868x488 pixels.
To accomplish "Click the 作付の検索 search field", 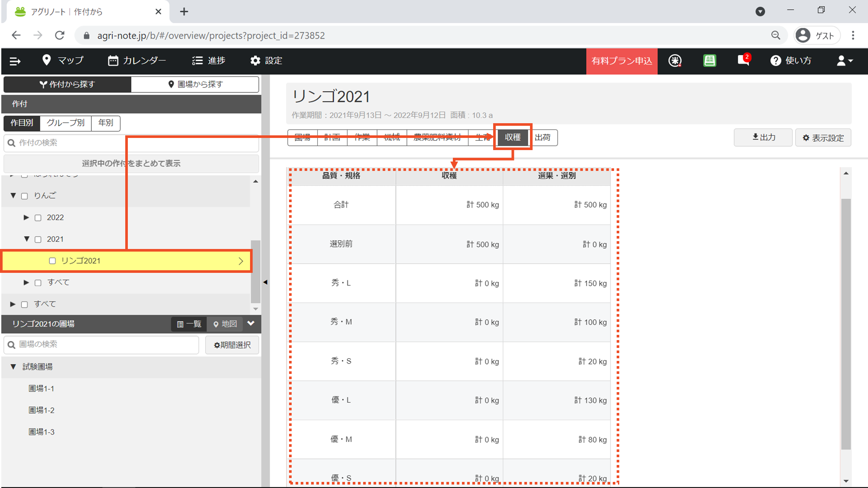I will [x=131, y=143].
